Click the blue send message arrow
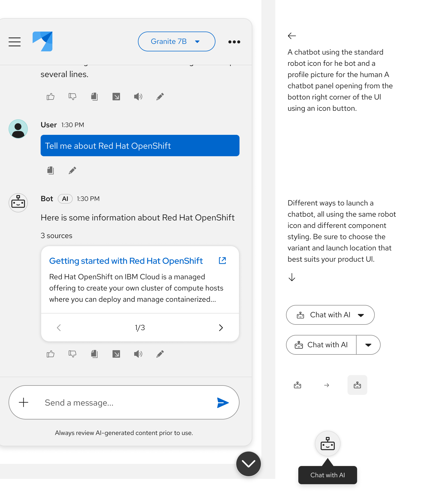This screenshot has width=425, height=504. (223, 402)
